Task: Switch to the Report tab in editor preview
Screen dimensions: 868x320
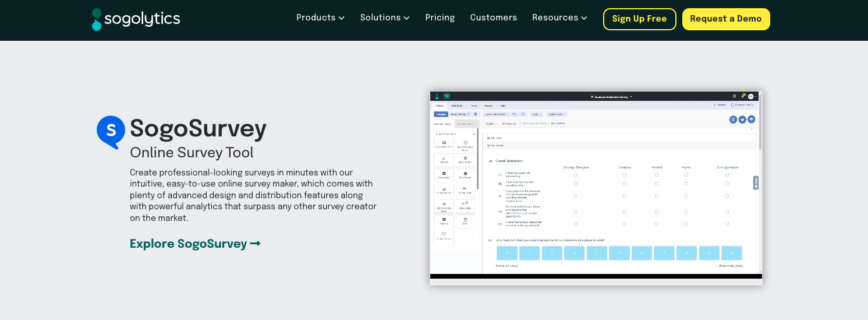Action: tap(488, 106)
